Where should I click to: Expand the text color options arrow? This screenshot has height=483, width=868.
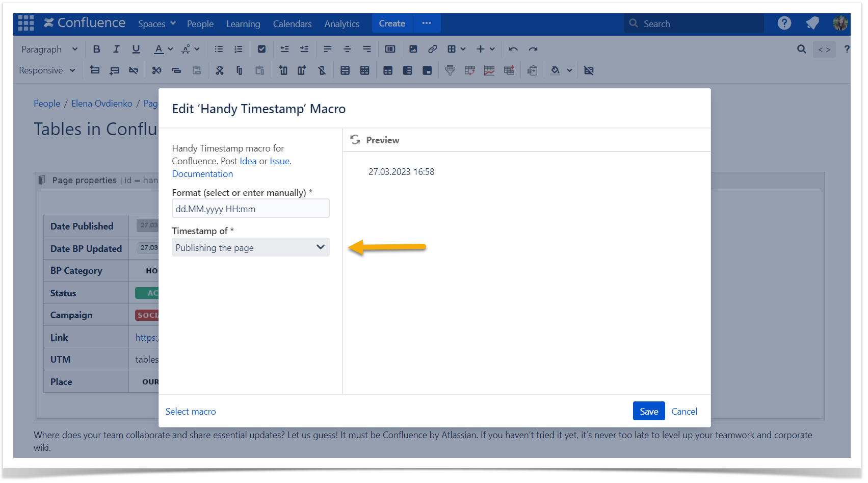[x=170, y=49]
